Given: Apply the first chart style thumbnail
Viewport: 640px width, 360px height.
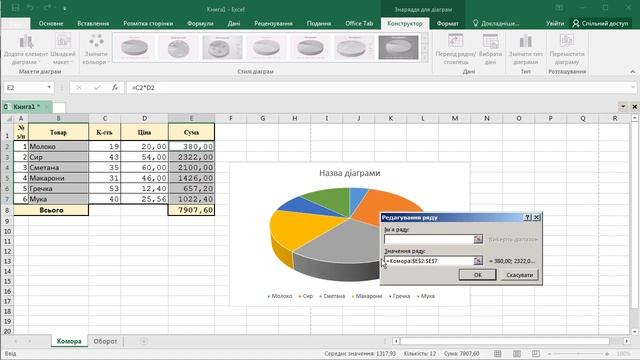Looking at the screenshot, I should [134, 48].
